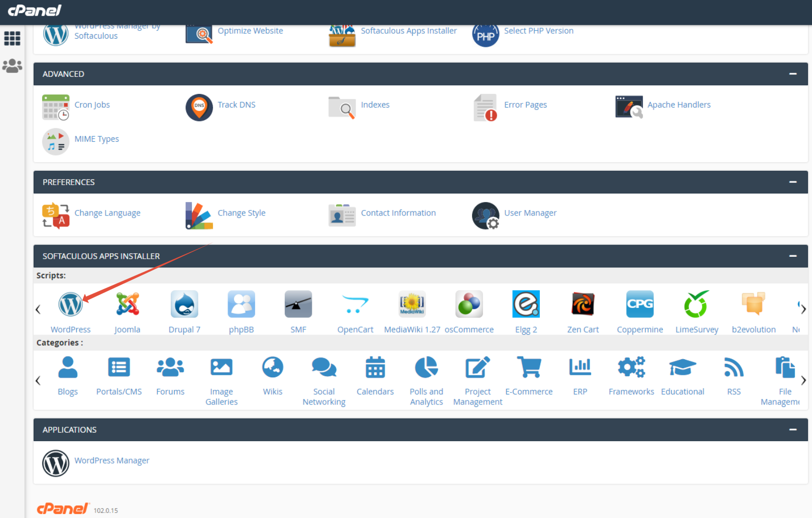Show more categories with right arrow
The image size is (812, 518).
(803, 380)
